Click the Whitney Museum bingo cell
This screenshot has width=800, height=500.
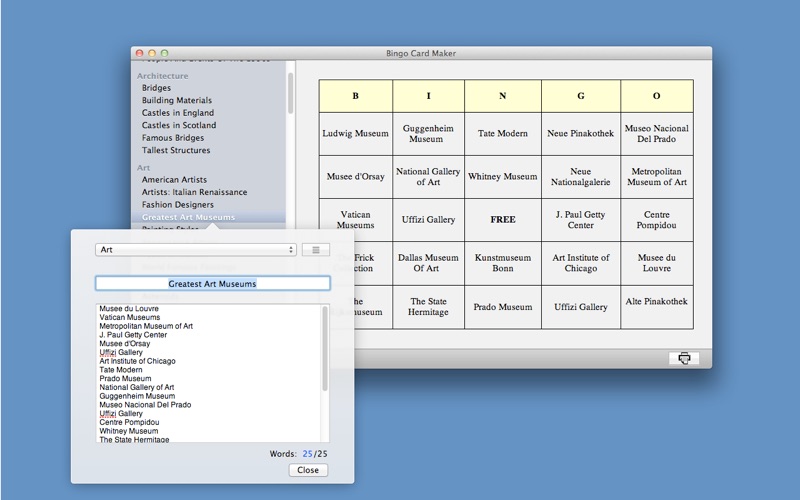(503, 177)
